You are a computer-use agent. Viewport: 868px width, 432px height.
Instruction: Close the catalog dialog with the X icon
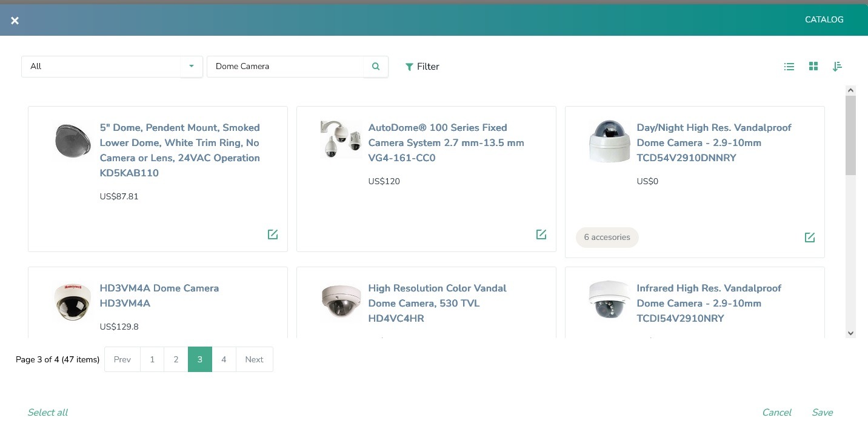(15, 21)
